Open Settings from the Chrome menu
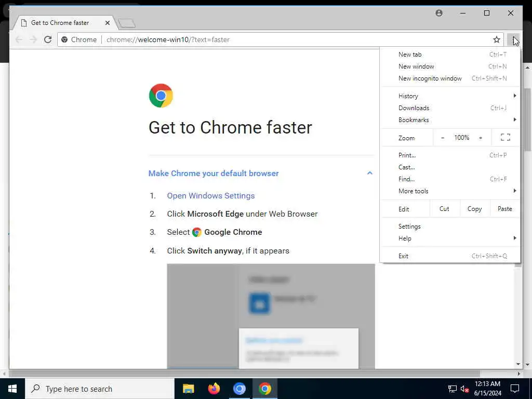 450,227
